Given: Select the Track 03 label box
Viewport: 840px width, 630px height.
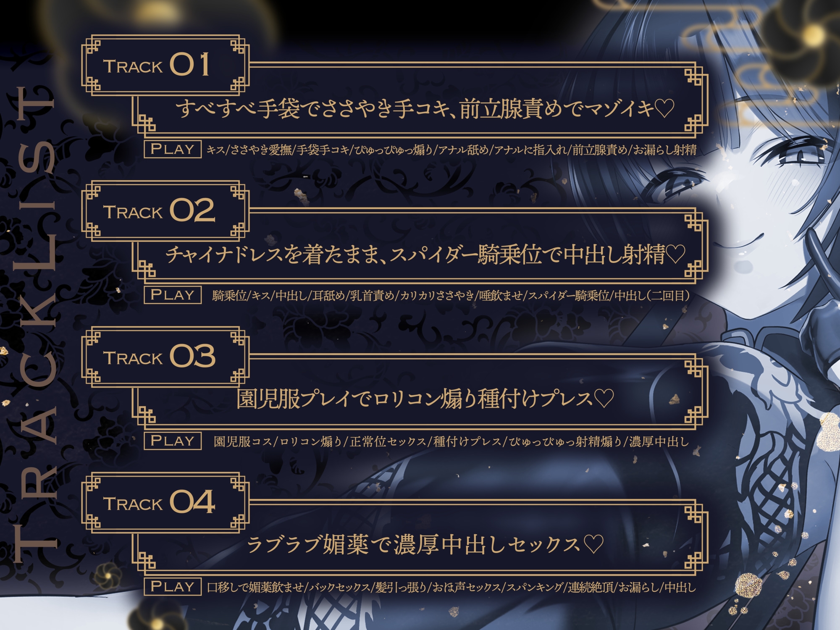Looking at the screenshot, I should pos(165,357).
